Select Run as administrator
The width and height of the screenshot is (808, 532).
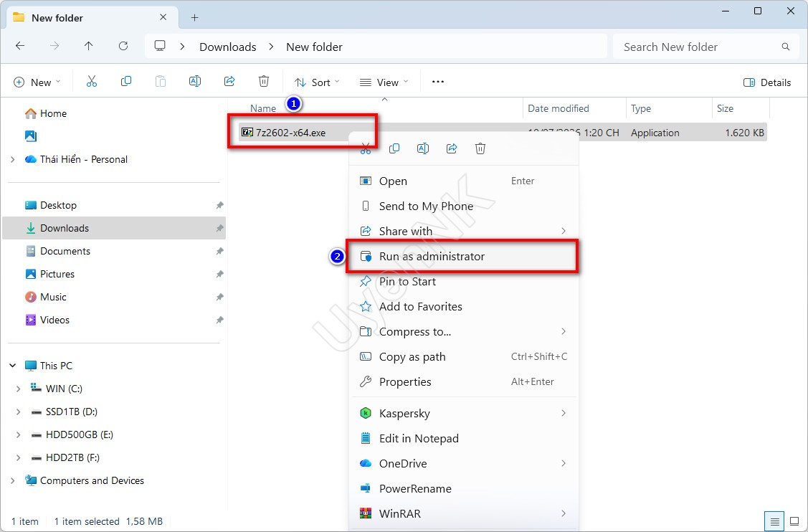pyautogui.click(x=464, y=256)
